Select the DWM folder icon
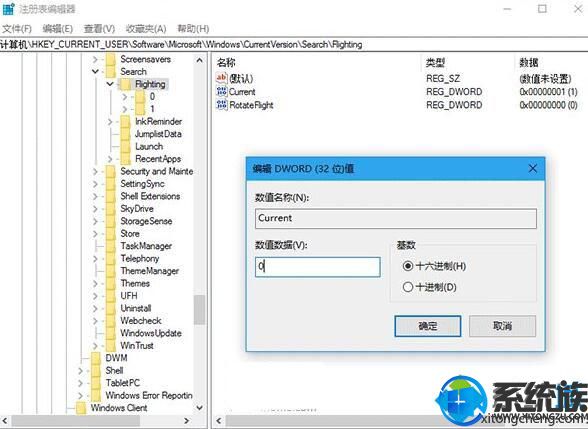 coord(96,358)
